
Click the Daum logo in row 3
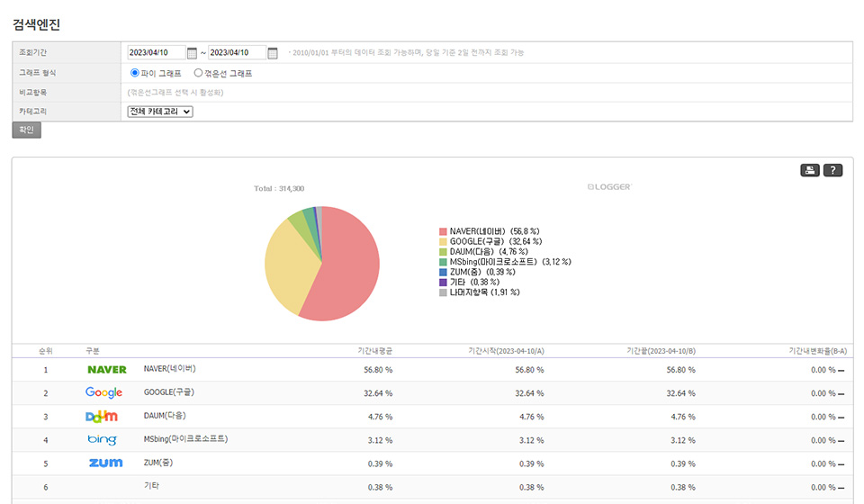click(102, 417)
